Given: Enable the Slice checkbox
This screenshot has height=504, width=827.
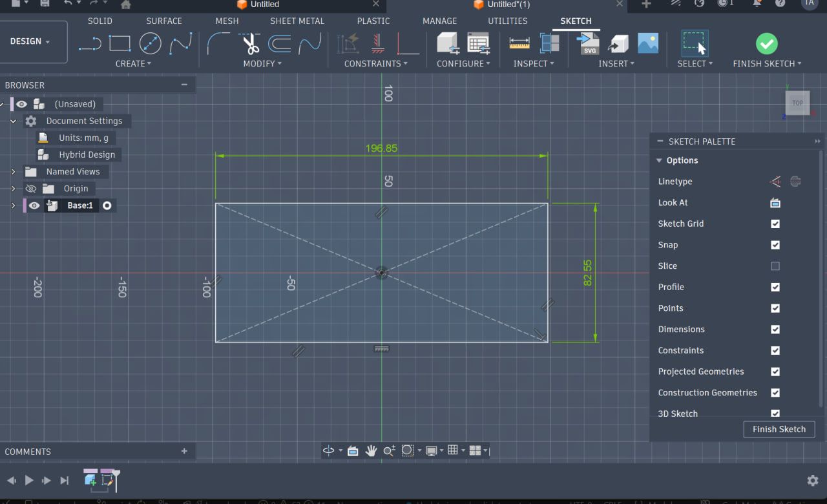Looking at the screenshot, I should (775, 266).
